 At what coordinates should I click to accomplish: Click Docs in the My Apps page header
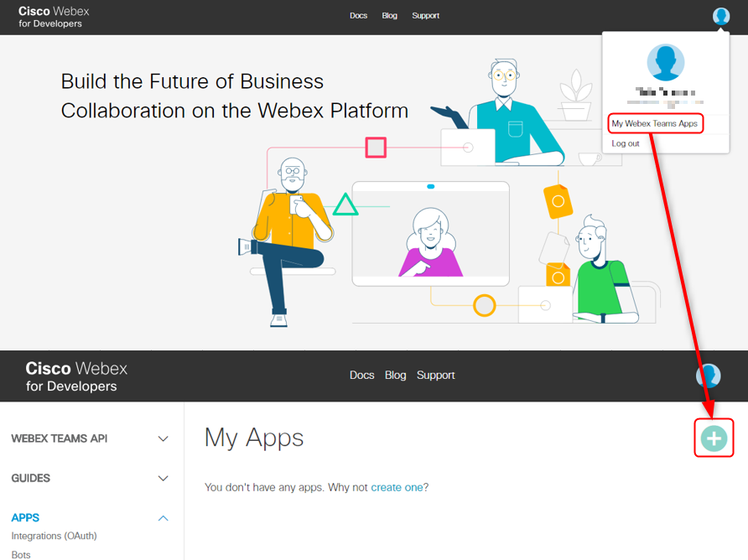coord(361,375)
